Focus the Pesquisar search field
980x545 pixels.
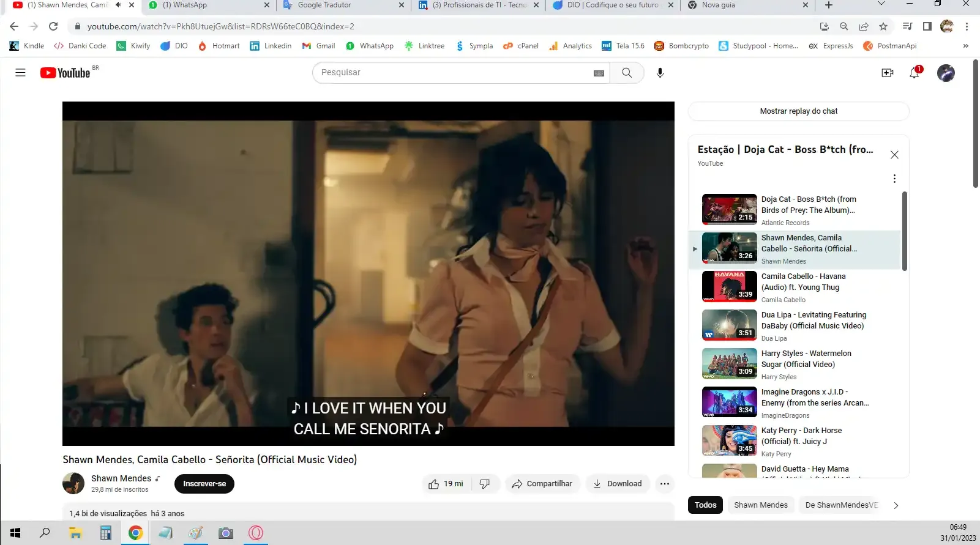point(453,73)
